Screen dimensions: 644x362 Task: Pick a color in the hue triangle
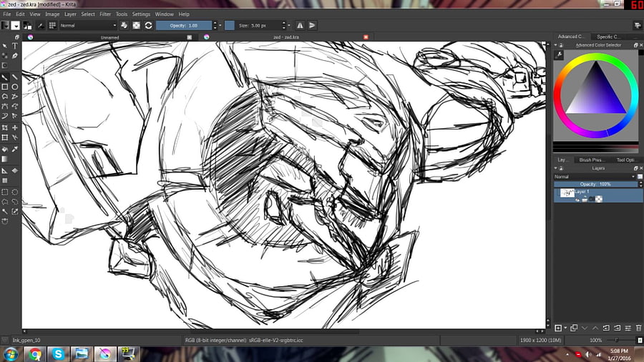[596, 93]
